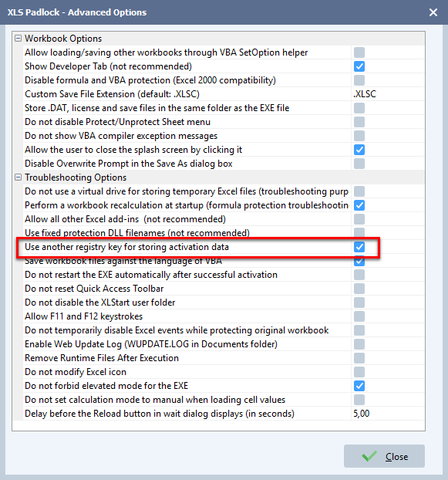The height and width of the screenshot is (480, 448).
Task: Tick Enable Web Update Log checkbox
Action: tap(359, 344)
